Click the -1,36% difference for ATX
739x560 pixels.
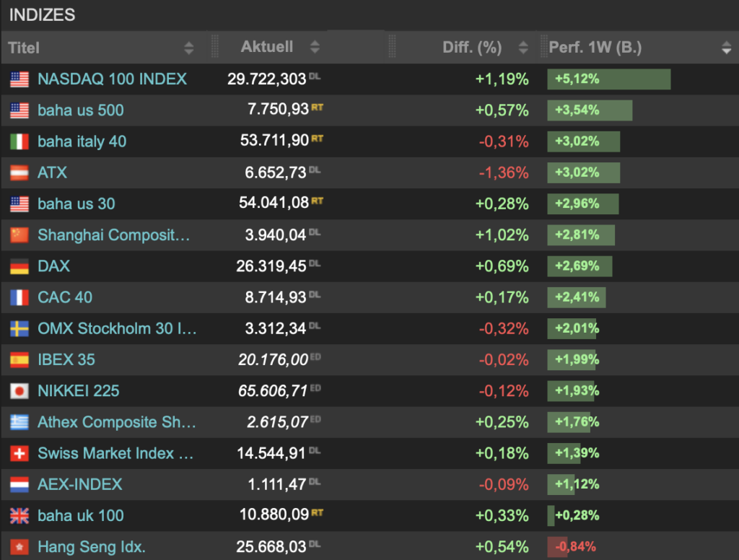coord(504,172)
